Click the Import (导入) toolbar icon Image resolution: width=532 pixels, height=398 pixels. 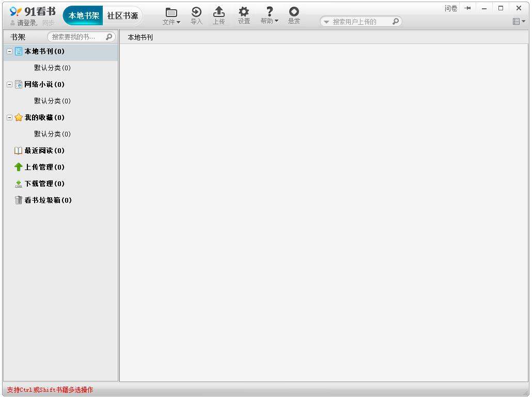pos(196,15)
